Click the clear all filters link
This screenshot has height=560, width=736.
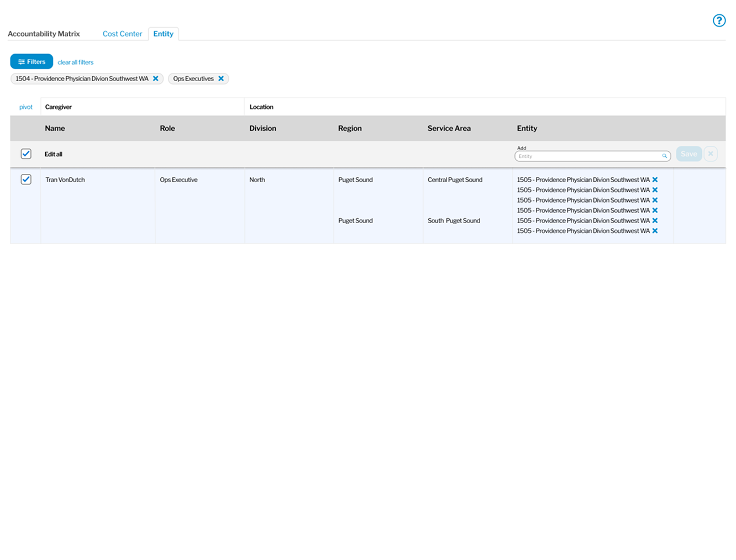tap(76, 62)
